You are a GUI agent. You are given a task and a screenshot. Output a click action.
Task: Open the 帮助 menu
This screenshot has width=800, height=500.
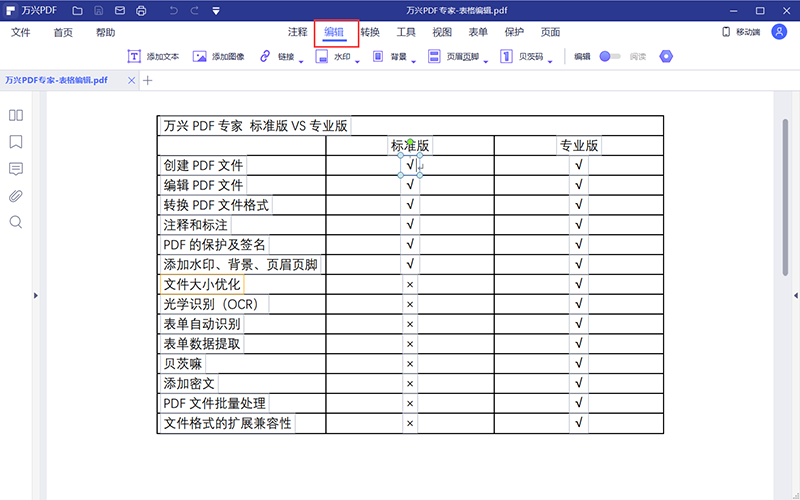(106, 33)
